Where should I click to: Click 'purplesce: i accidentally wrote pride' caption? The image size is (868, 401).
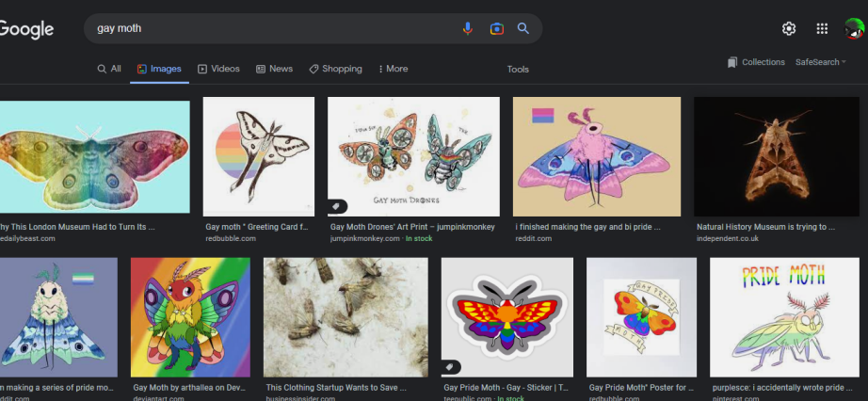pyautogui.click(x=782, y=388)
